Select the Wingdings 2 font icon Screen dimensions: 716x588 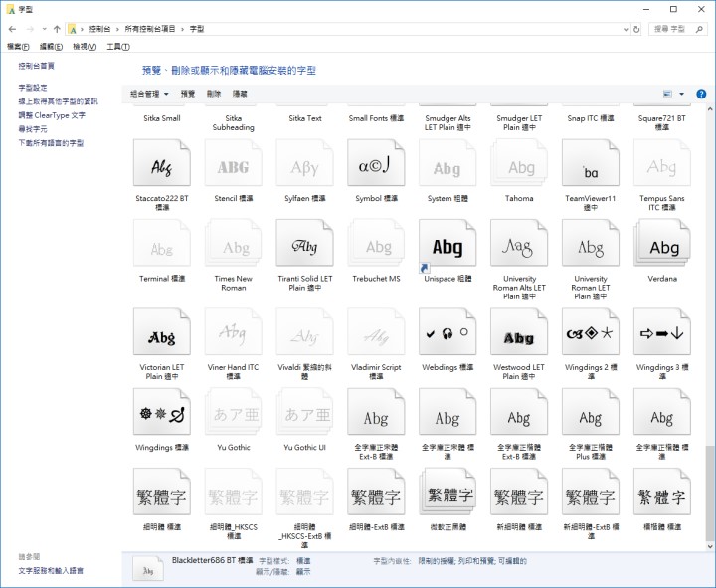(591, 332)
